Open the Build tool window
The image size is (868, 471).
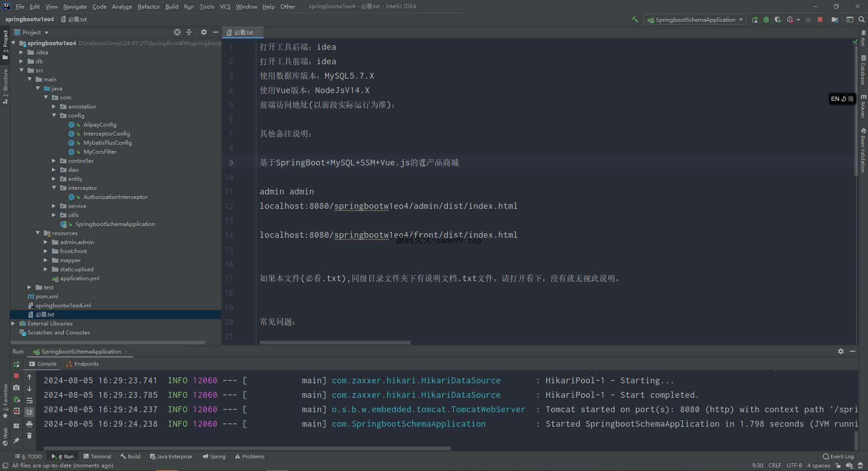click(x=130, y=457)
